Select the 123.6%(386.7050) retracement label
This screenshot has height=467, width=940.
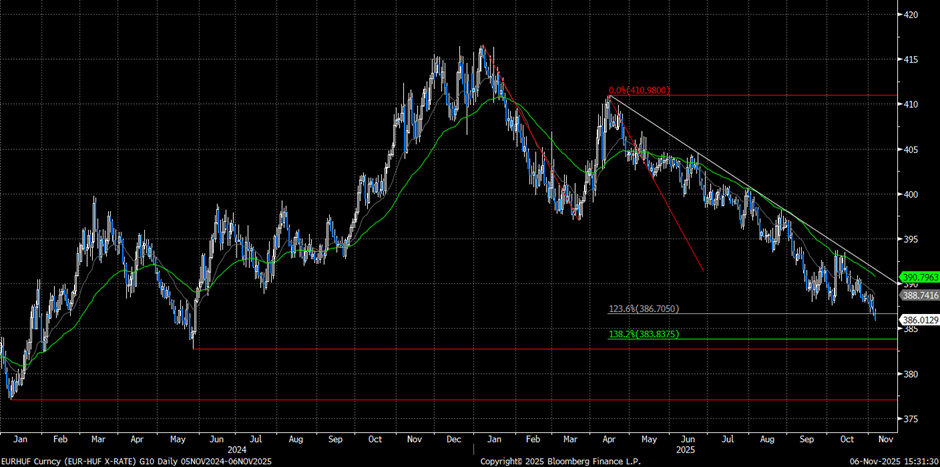[x=644, y=309]
